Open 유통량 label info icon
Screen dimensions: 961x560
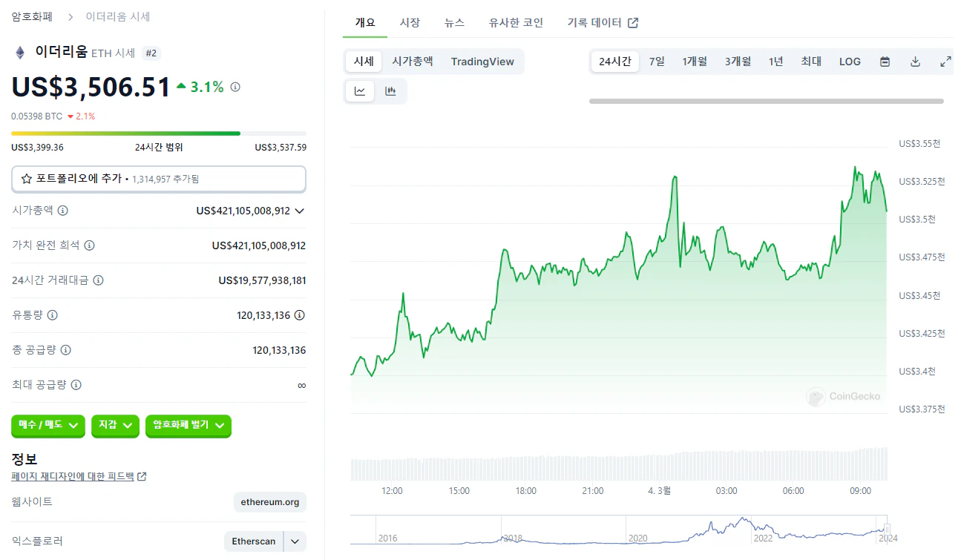(52, 315)
